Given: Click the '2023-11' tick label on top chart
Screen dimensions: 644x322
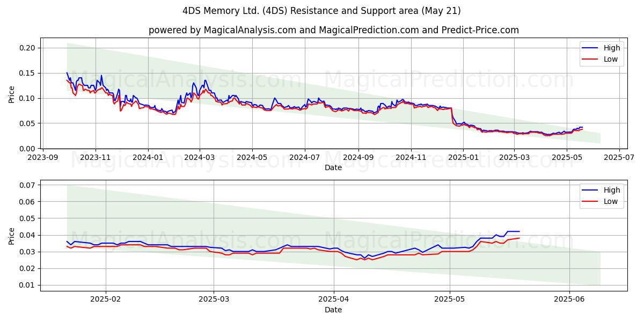Looking at the screenshot, I should coord(96,157).
